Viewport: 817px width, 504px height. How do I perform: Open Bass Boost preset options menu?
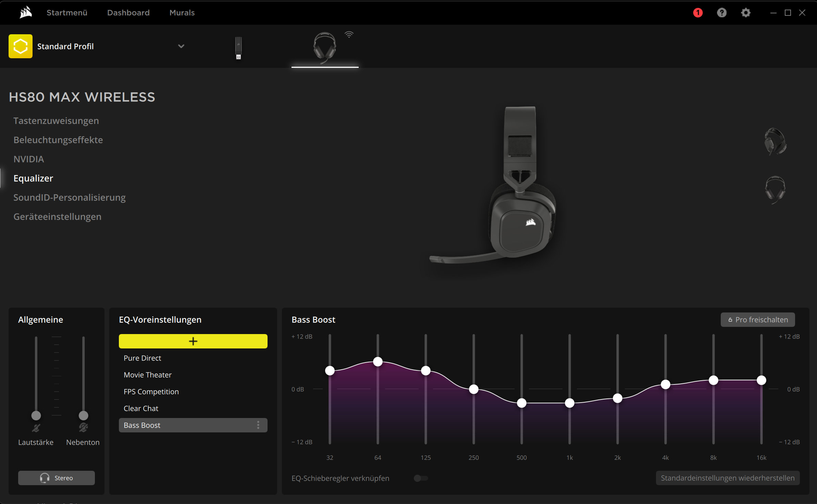258,425
